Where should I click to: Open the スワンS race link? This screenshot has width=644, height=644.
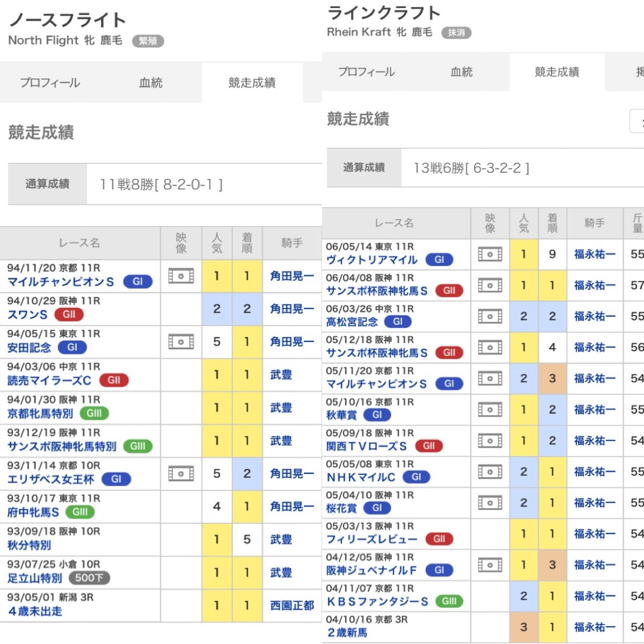[27, 315]
